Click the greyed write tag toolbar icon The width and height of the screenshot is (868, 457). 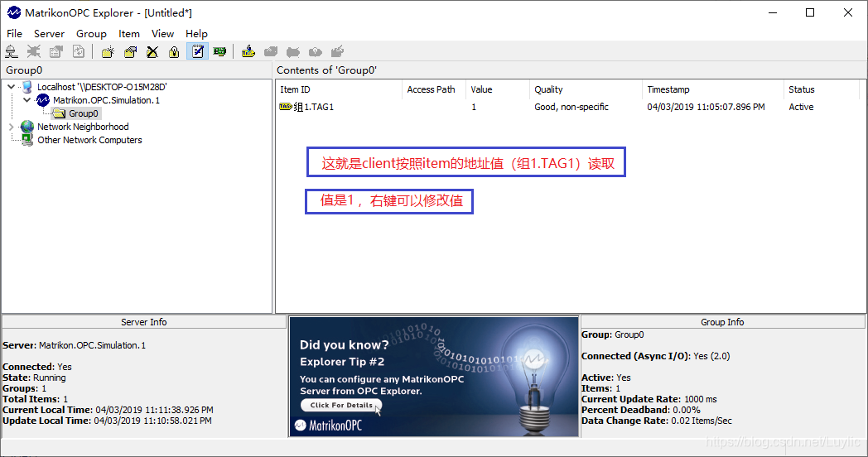click(337, 51)
